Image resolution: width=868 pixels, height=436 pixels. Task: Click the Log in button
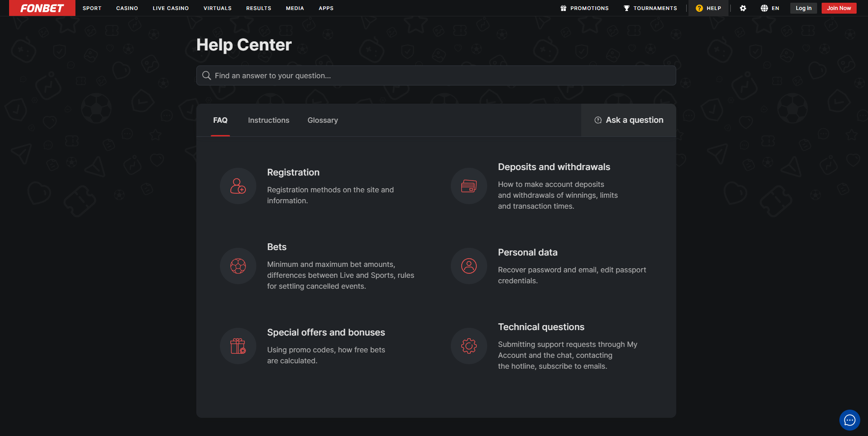coord(803,8)
